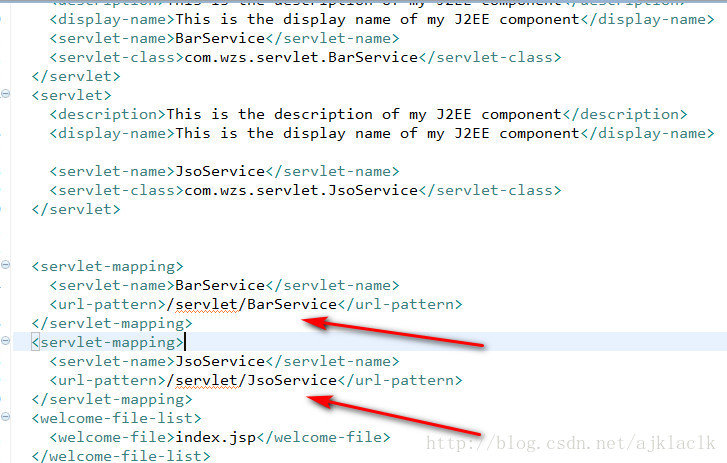Click closing </servlet-mapping> tag after BarService
The height and width of the screenshot is (463, 727).
click(112, 323)
